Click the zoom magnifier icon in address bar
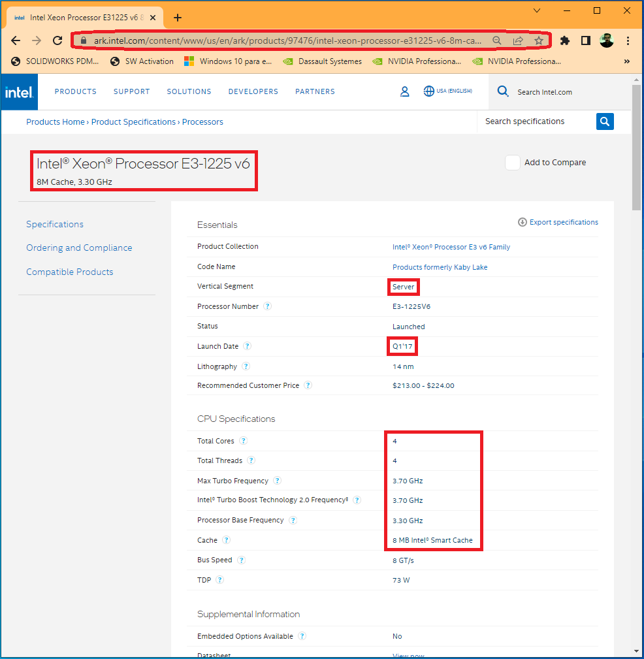The width and height of the screenshot is (644, 659). [497, 40]
